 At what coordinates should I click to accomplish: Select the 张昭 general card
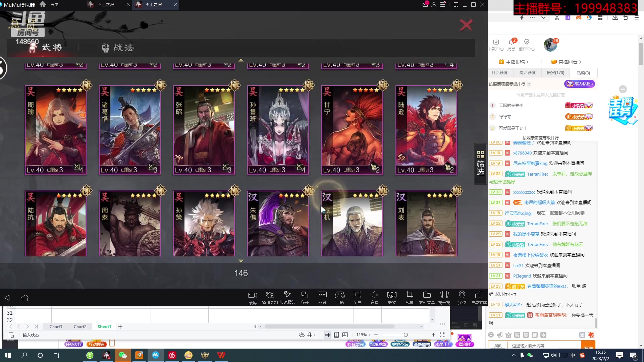coord(204,130)
